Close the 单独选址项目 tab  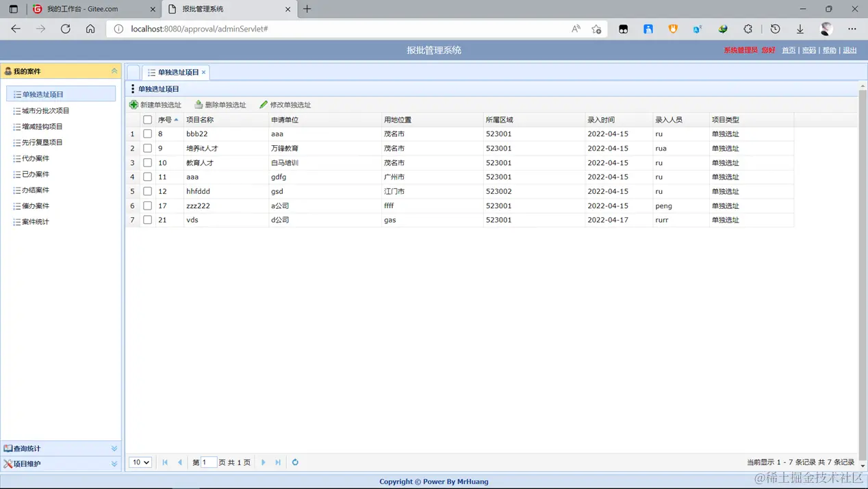pos(203,72)
